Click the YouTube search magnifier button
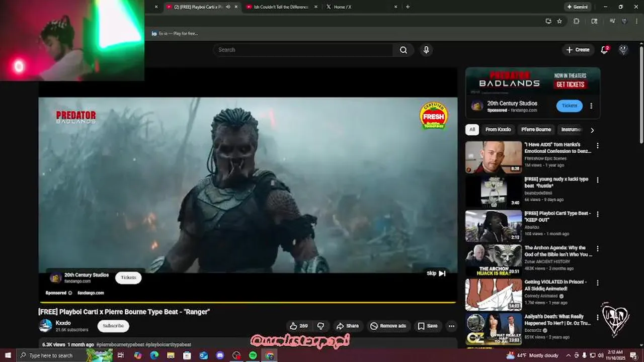 click(x=404, y=50)
